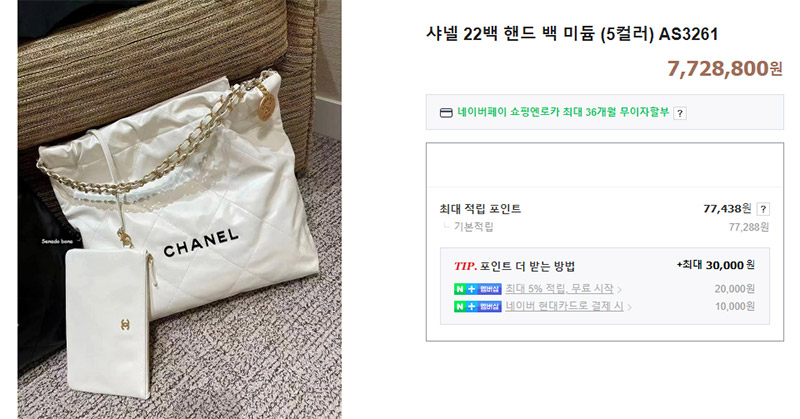Click N+ 멤버십 badge on 5% 적립 row
800x419 pixels.
pyautogui.click(x=478, y=289)
